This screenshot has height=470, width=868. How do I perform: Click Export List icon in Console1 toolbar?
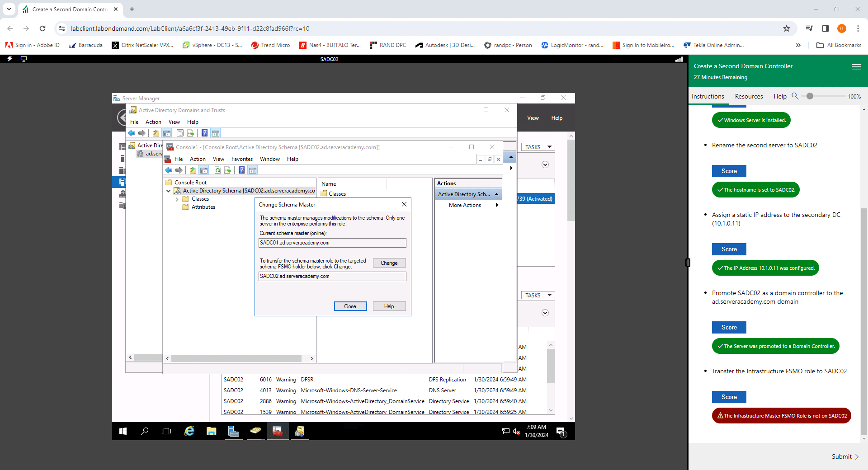pos(228,170)
